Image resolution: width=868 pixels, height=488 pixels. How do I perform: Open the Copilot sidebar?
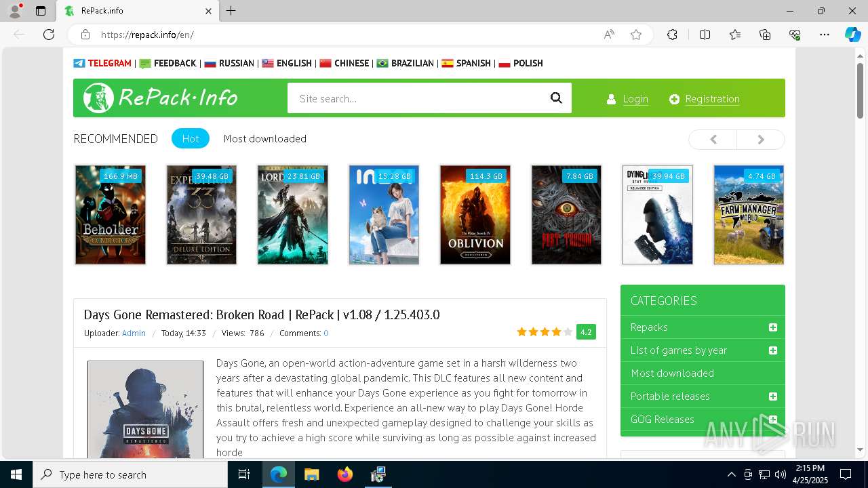[852, 35]
